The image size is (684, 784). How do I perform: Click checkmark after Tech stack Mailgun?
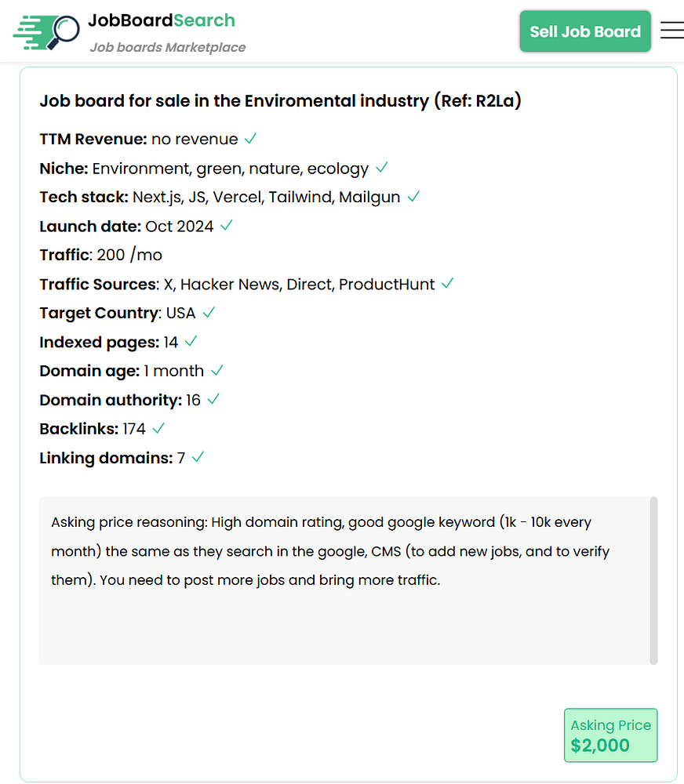coord(413,197)
